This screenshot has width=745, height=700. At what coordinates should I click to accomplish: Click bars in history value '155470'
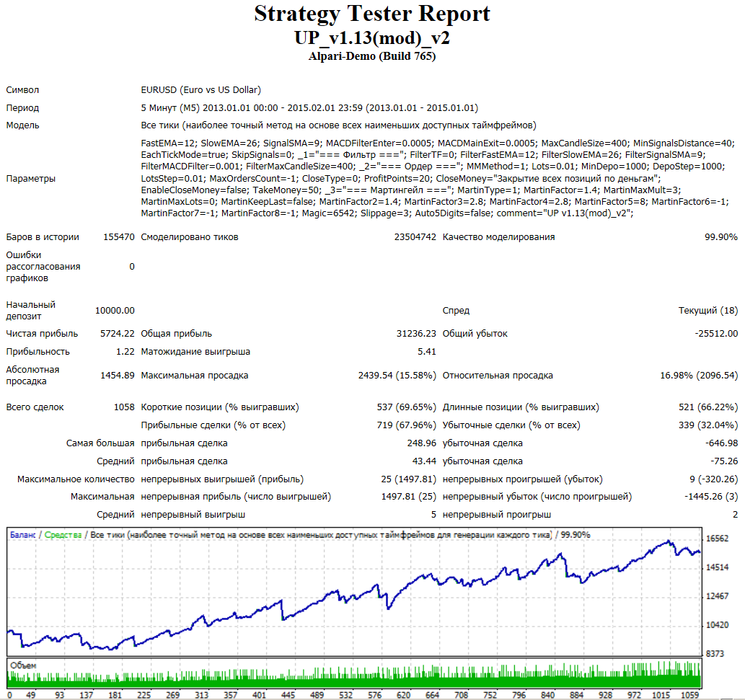pos(119,237)
